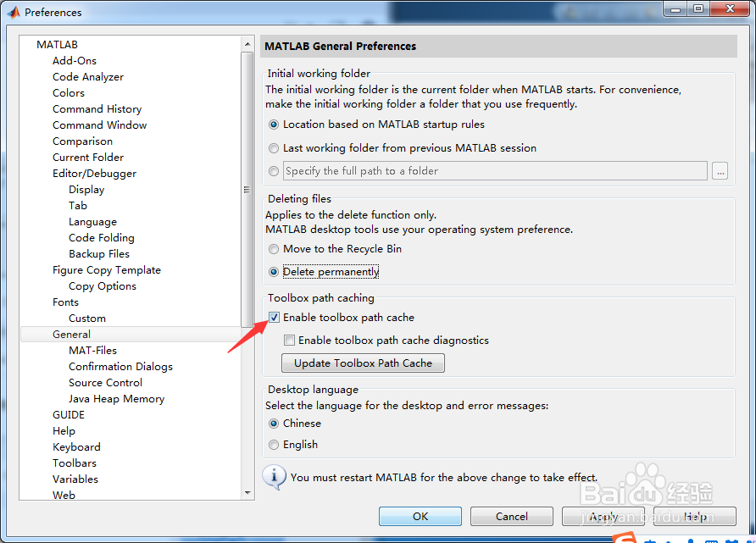Open Variables preferences
756x543 pixels.
click(x=75, y=479)
